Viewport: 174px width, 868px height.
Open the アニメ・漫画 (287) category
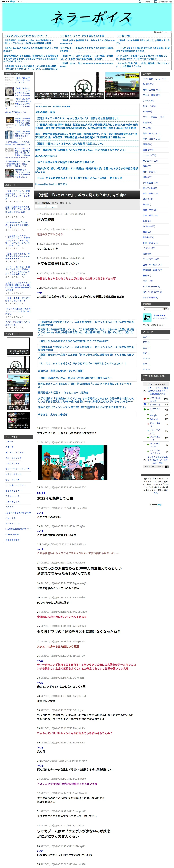151,95
